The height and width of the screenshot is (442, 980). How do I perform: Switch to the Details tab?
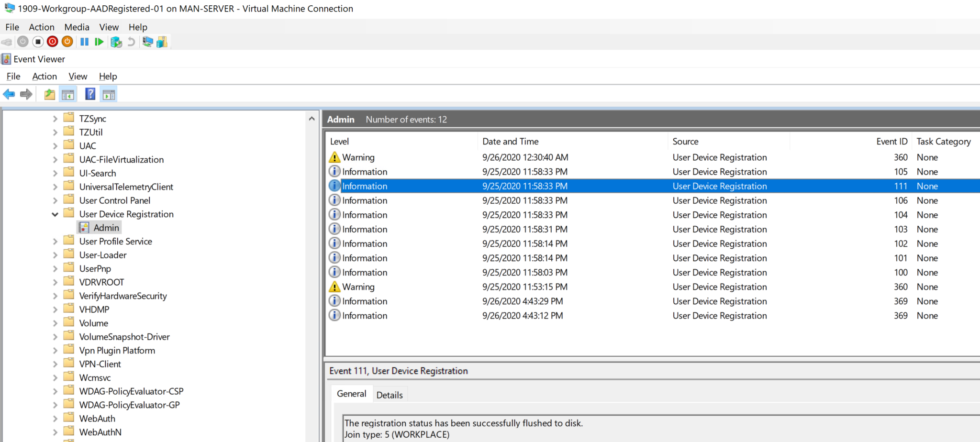point(390,394)
